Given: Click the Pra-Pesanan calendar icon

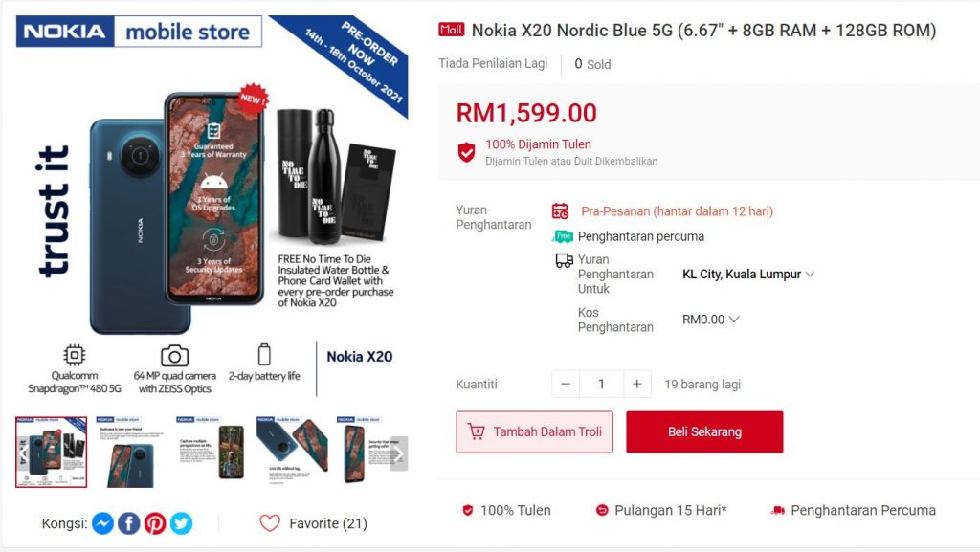Looking at the screenshot, I should tap(560, 211).
